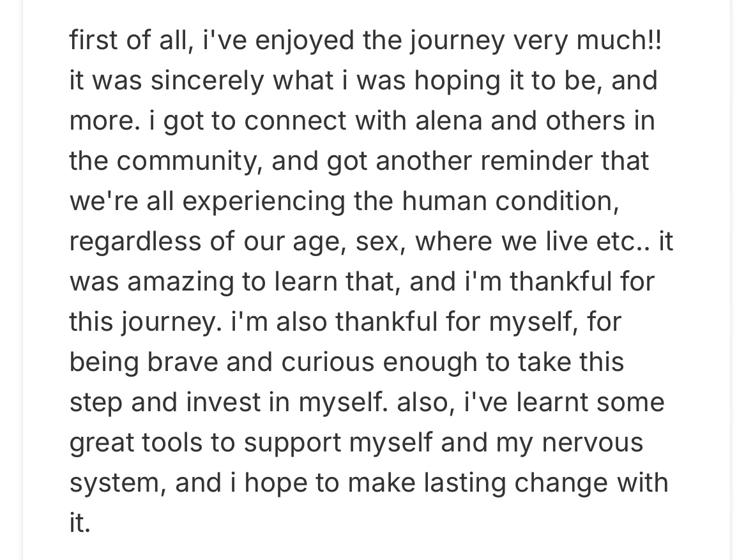Click the word "brave" in the text

tap(183, 361)
